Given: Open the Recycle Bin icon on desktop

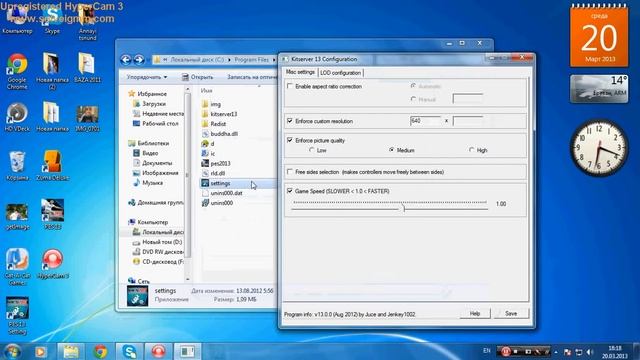Looking at the screenshot, I should point(17,165).
